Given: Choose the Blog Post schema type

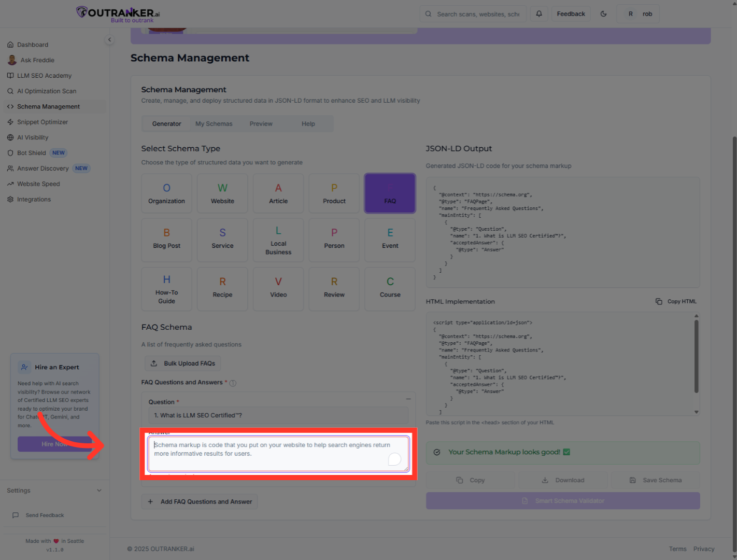Looking at the screenshot, I should 167,240.
